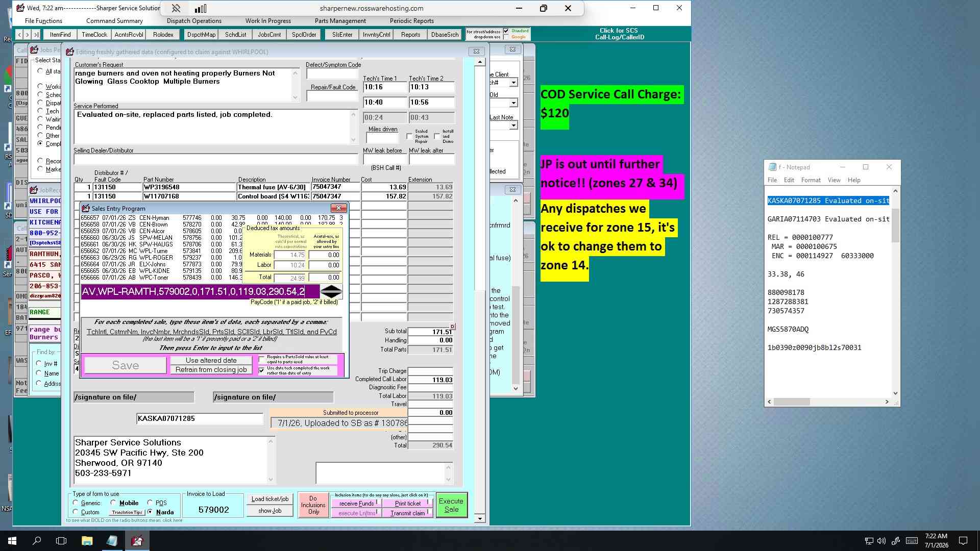This screenshot has width=980, height=551.
Task: Open the notification center icon
Action: point(963,541)
